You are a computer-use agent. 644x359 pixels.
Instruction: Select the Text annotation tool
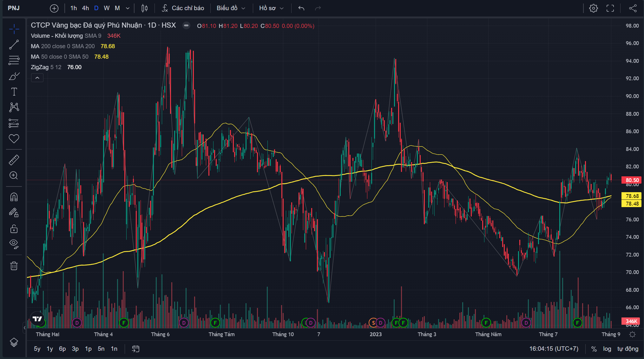14,92
